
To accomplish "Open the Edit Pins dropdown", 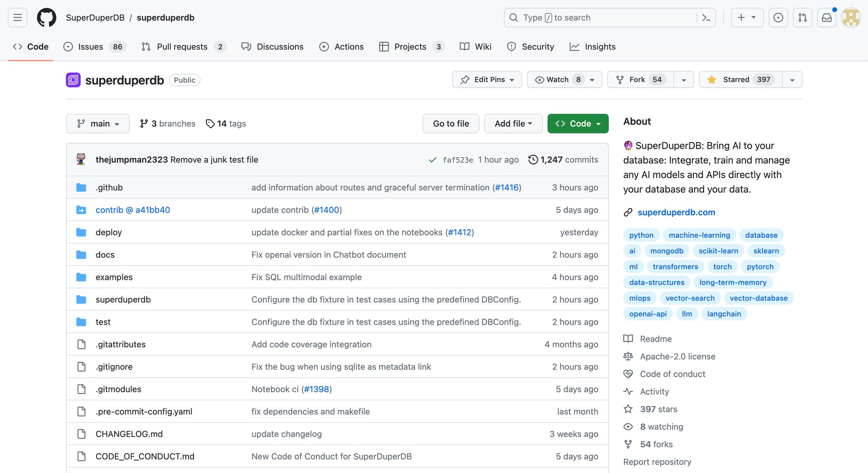I will pos(487,80).
